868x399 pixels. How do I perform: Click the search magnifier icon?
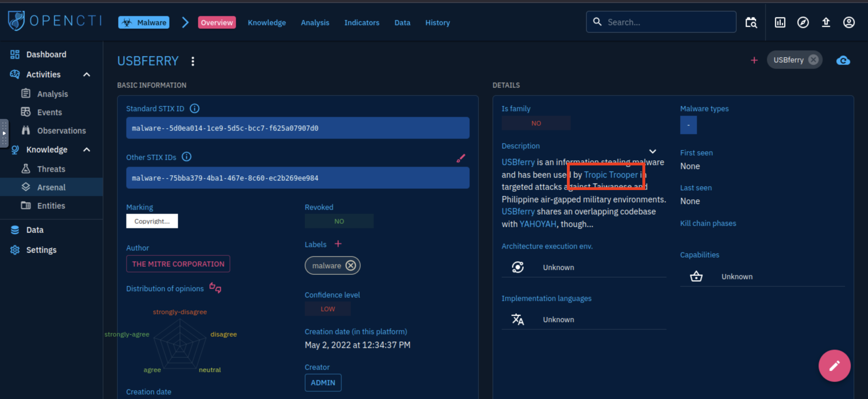pyautogui.click(x=597, y=22)
